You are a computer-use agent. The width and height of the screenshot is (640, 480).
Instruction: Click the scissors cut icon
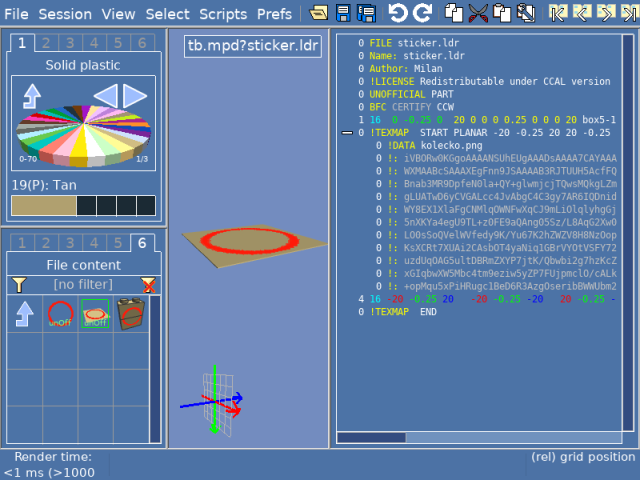(x=478, y=13)
